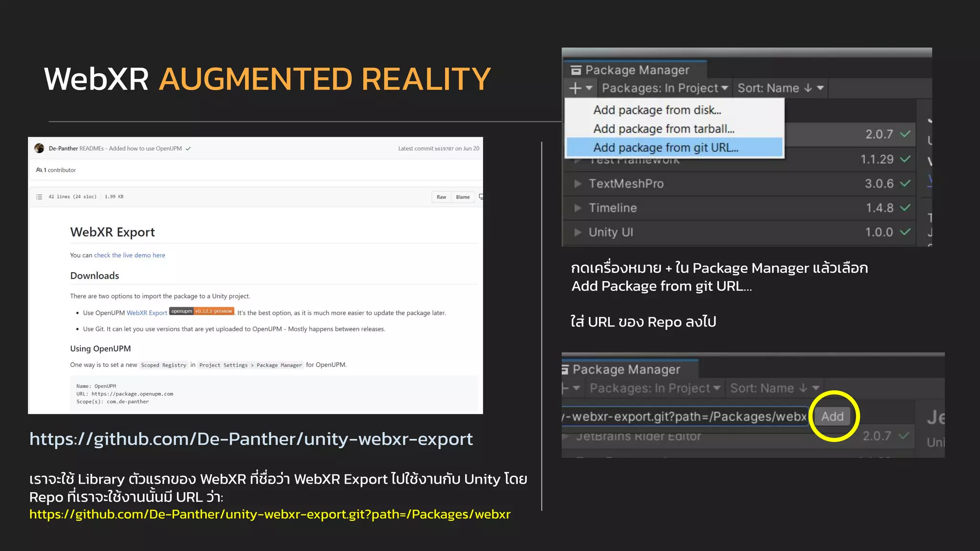Expand the Unity UI package row
The image size is (980, 551).
pos(578,232)
